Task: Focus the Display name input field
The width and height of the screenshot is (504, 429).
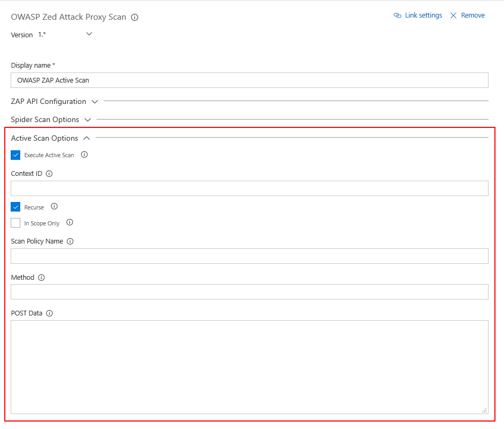Action: click(x=250, y=80)
